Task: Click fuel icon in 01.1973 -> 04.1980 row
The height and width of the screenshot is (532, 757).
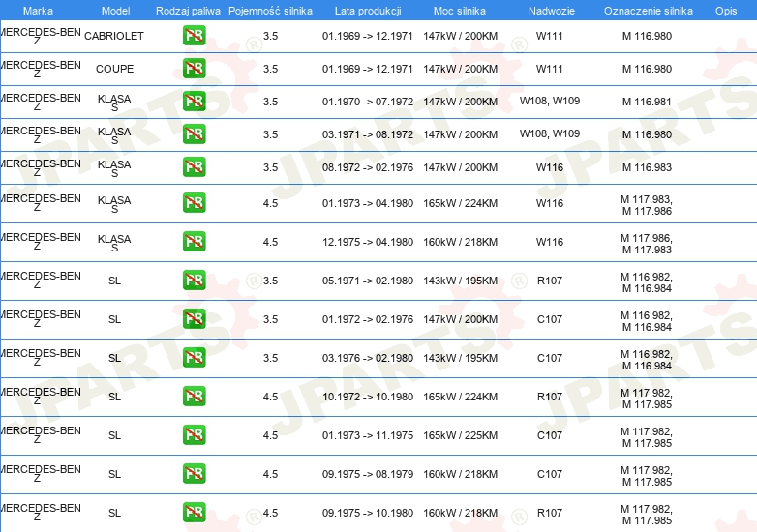Action: coord(194,202)
